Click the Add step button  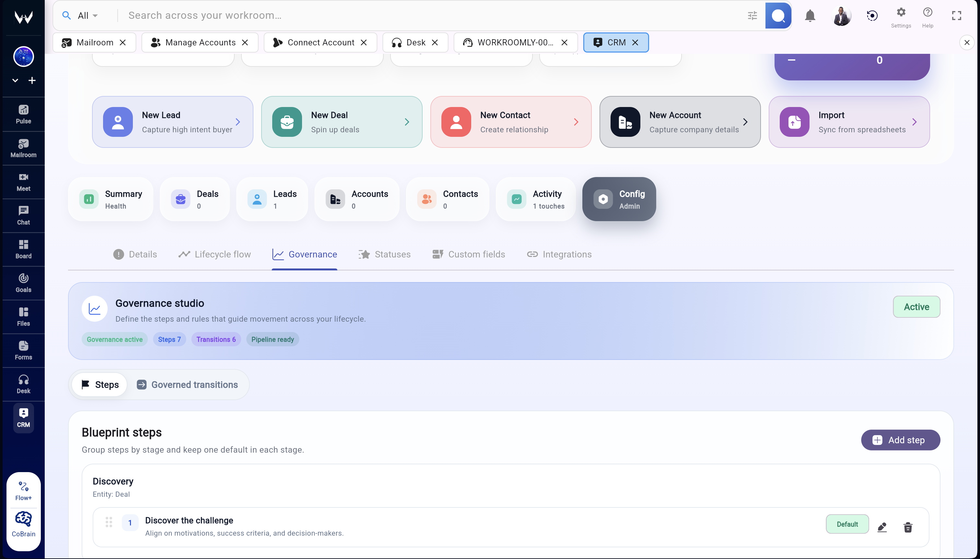900,440
